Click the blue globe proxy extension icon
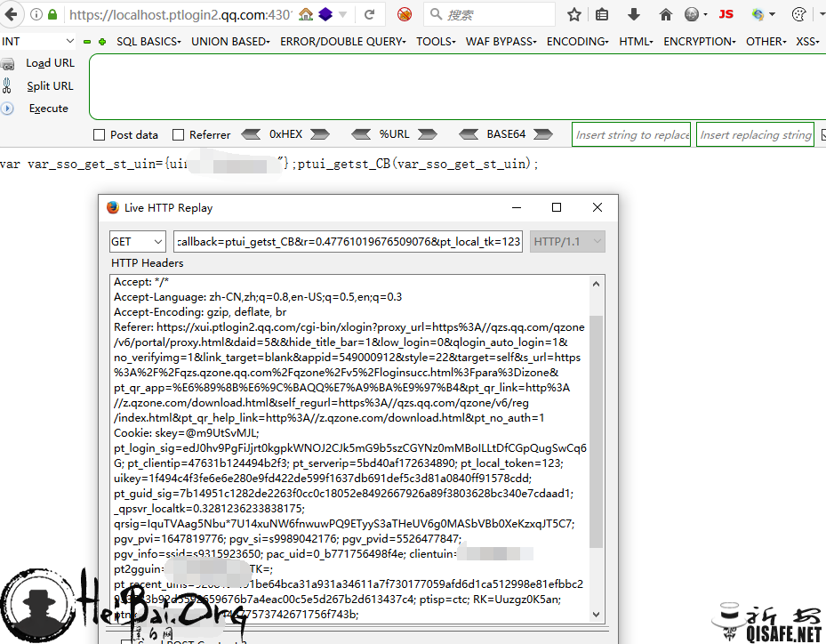826x644 pixels. [758, 14]
